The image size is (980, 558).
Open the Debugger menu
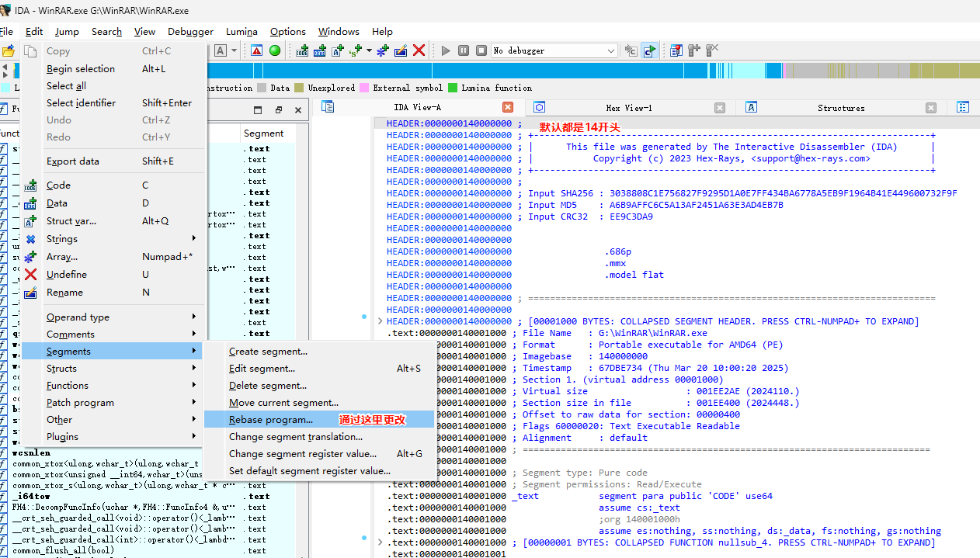(x=190, y=32)
